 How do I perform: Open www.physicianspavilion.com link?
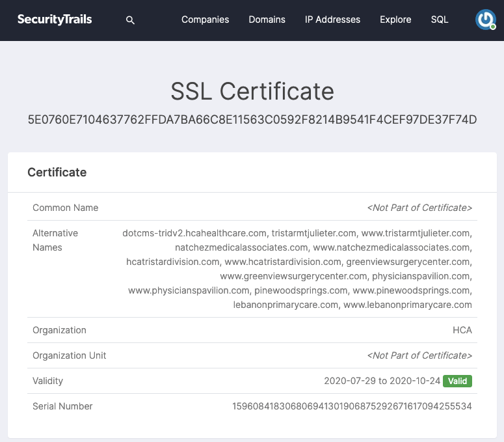pyautogui.click(x=189, y=290)
